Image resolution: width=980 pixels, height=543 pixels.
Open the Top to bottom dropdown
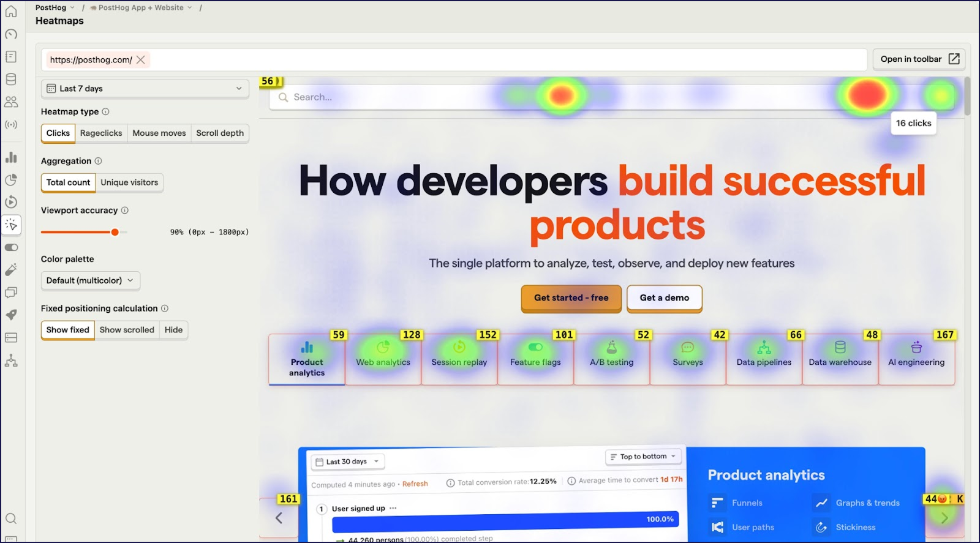click(x=643, y=457)
